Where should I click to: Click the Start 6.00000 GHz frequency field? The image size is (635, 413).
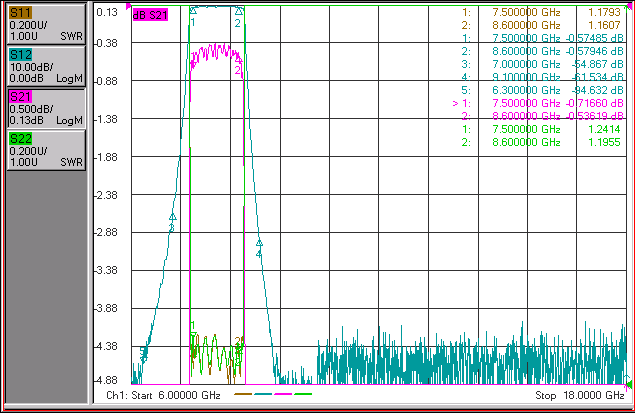pos(163,395)
